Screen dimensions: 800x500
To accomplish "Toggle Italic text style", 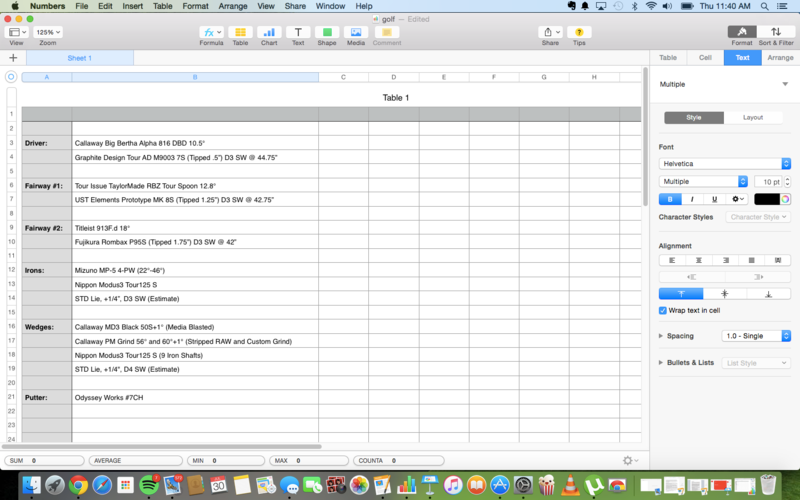I will click(x=692, y=199).
